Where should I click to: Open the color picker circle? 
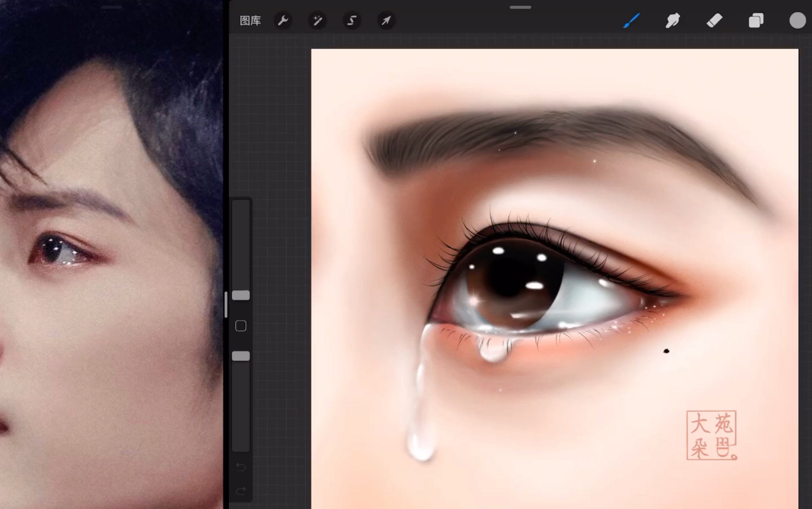pos(797,20)
